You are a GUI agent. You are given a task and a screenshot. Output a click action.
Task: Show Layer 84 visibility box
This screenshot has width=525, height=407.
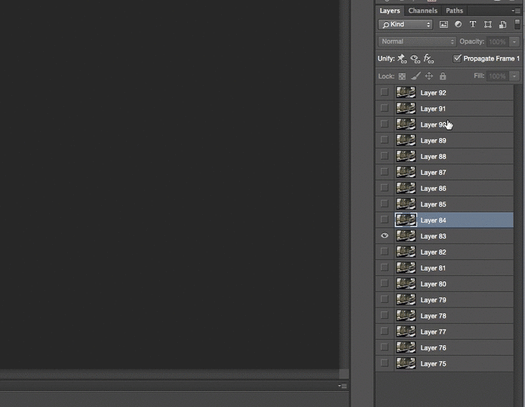(385, 220)
